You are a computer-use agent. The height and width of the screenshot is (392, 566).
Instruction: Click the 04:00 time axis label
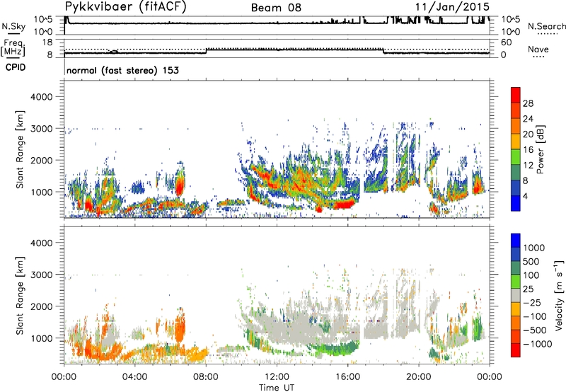[x=134, y=377]
